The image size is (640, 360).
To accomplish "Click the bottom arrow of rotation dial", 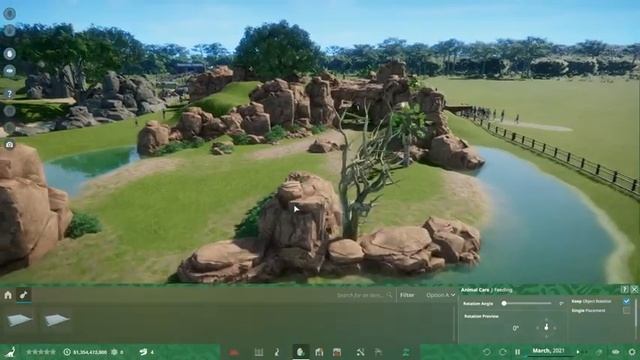I will coord(546,336).
